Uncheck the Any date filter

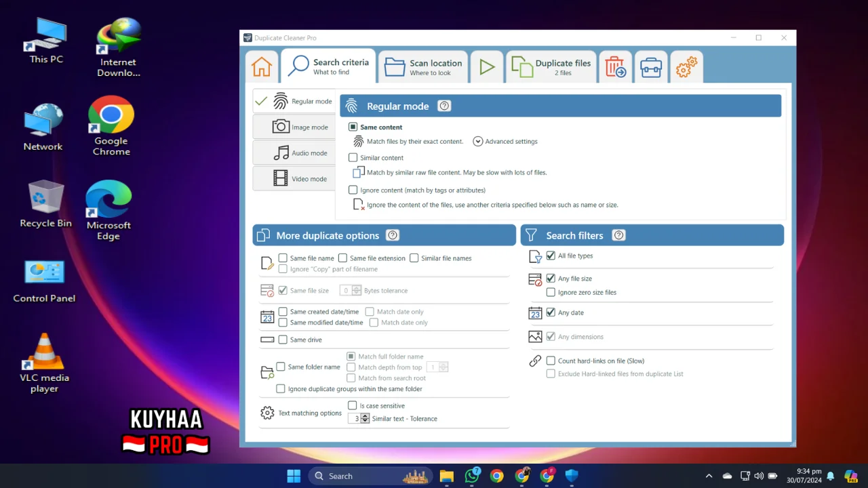point(551,312)
